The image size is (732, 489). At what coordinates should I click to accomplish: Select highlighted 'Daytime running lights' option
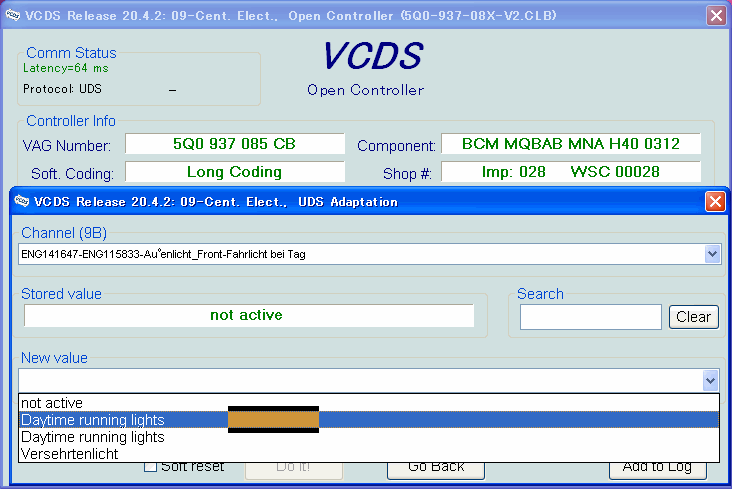click(x=369, y=420)
